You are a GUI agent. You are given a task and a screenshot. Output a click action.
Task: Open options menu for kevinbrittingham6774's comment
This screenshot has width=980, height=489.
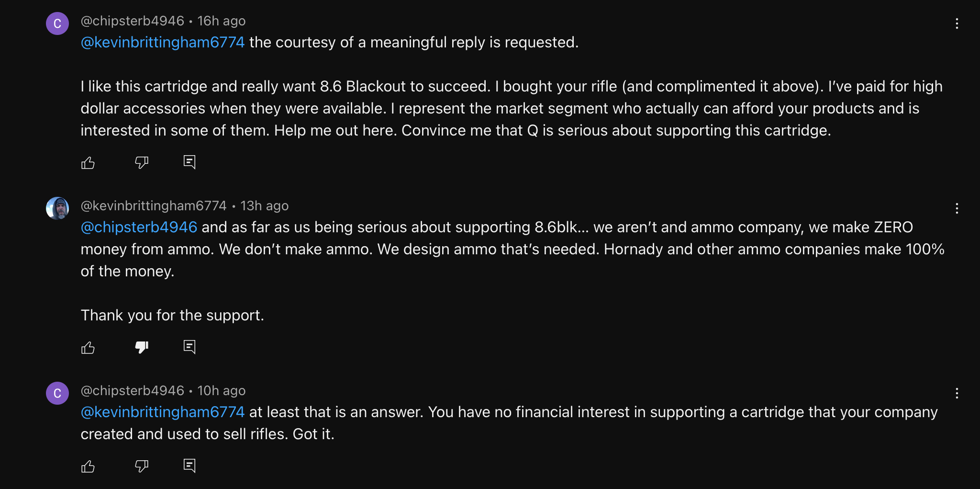pyautogui.click(x=957, y=208)
